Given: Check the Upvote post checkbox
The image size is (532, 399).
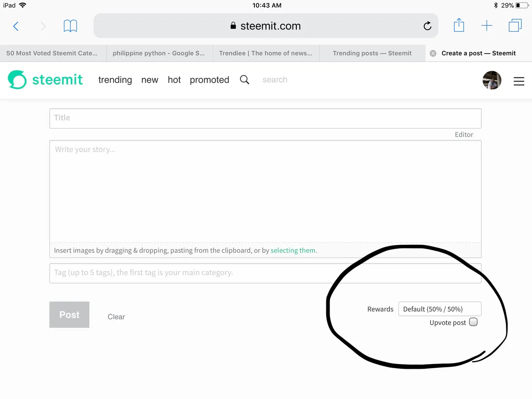Looking at the screenshot, I should point(473,322).
